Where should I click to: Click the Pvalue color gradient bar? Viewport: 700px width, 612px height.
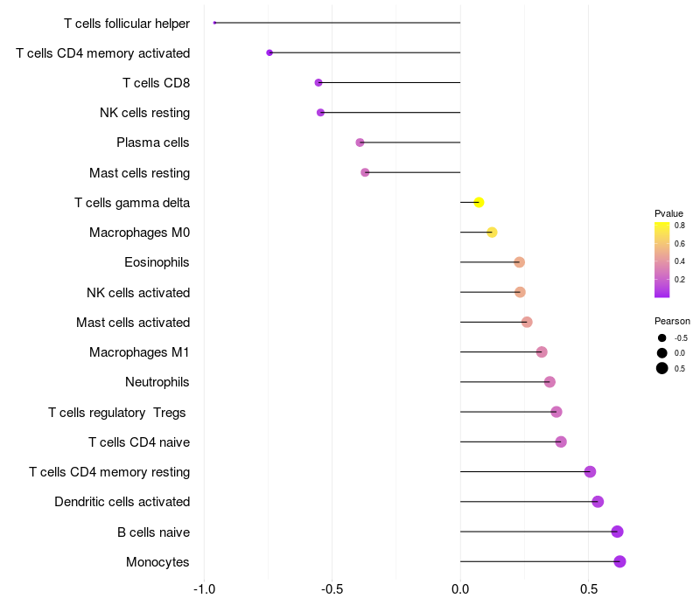point(662,260)
